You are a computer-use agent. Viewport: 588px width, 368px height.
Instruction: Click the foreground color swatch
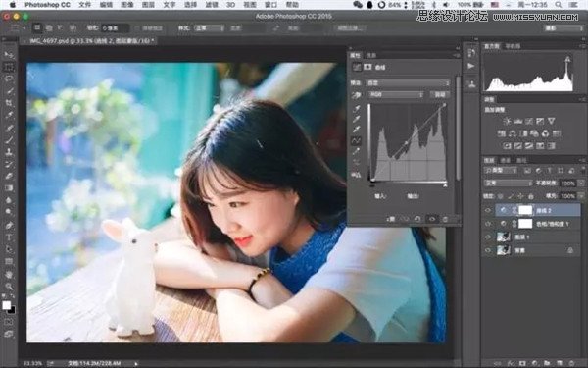click(x=7, y=305)
